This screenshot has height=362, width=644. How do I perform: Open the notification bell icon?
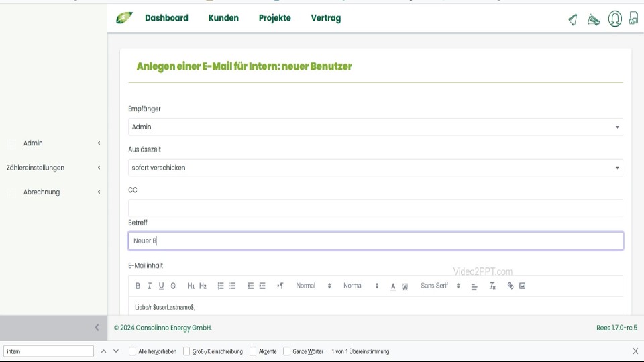573,19
